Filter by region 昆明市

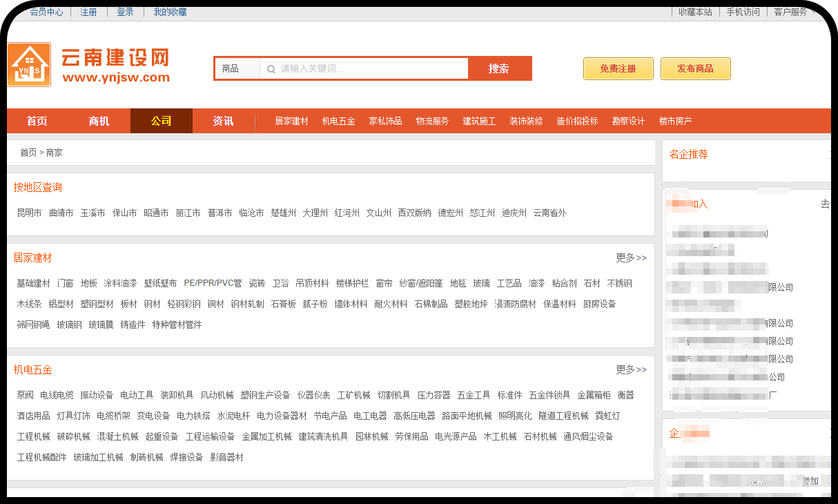coord(29,213)
